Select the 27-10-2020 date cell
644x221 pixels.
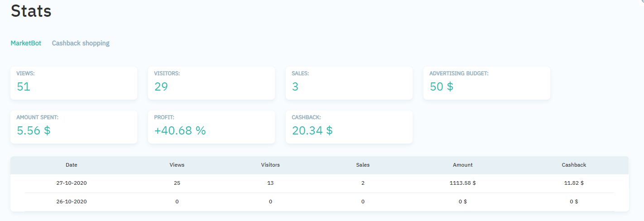coord(72,183)
